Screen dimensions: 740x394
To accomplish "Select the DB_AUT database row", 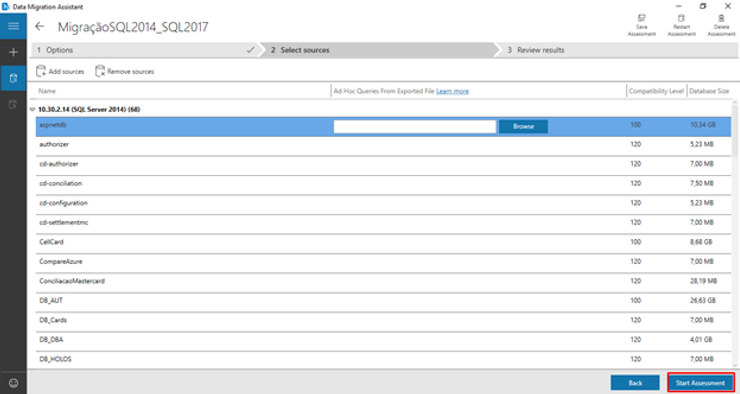I will pyautogui.click(x=384, y=302).
